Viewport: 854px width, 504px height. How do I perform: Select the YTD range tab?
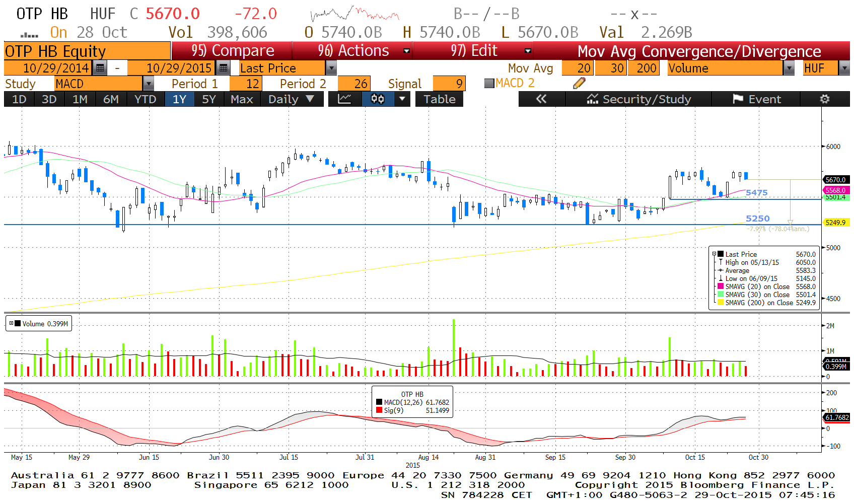tap(146, 99)
